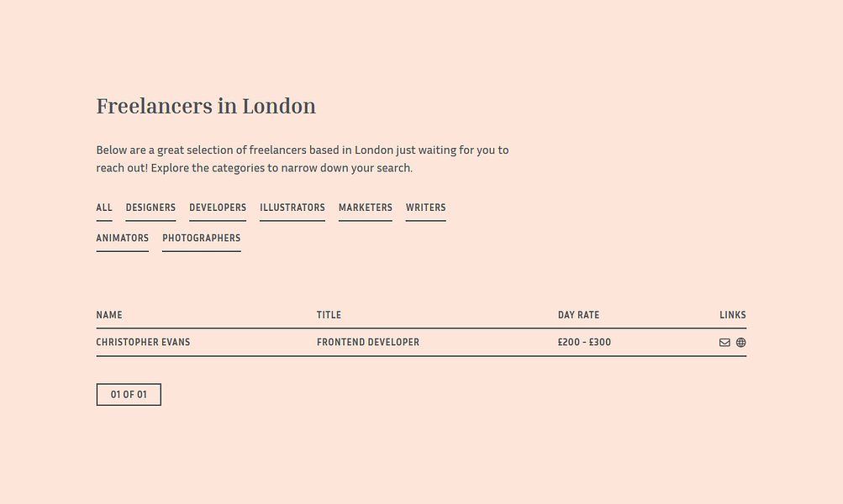843x504 pixels.
Task: View the Photographers category
Action: coord(201,238)
